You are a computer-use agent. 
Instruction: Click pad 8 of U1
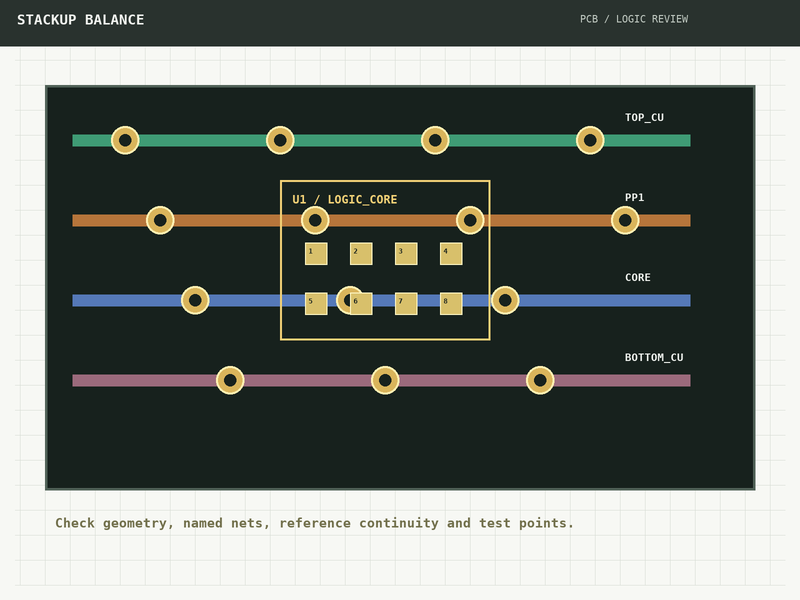click(x=452, y=304)
